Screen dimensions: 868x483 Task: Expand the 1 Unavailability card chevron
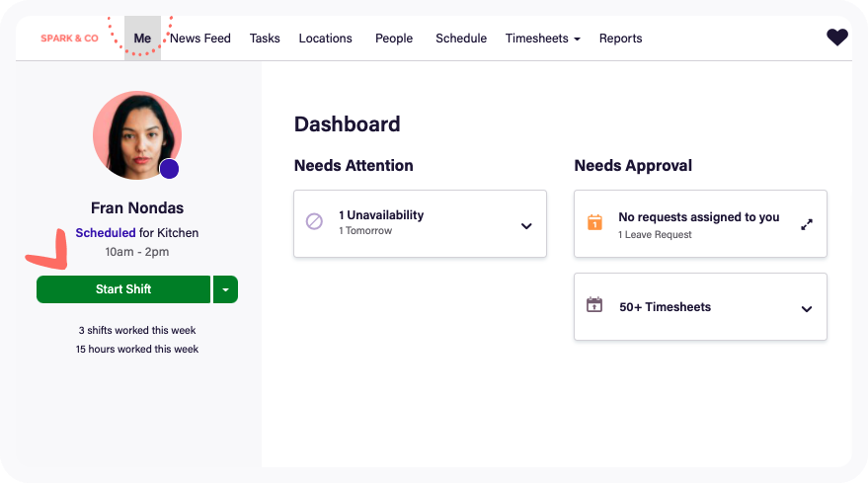(x=526, y=226)
